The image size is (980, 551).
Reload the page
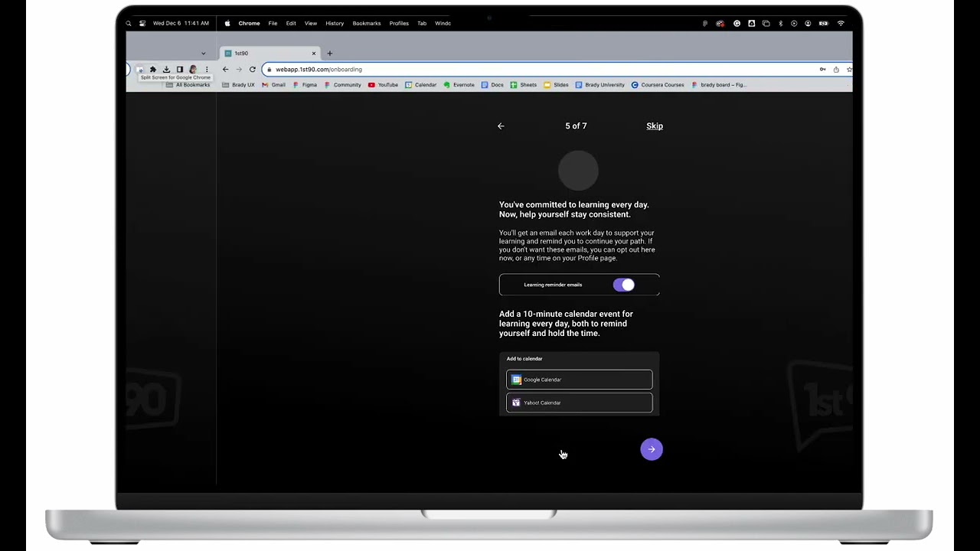pos(253,70)
